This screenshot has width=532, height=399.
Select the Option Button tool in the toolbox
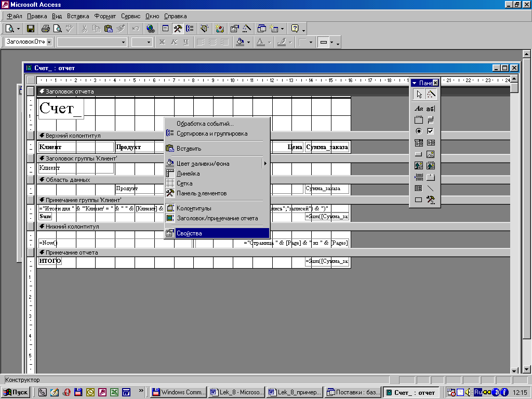coord(419,131)
